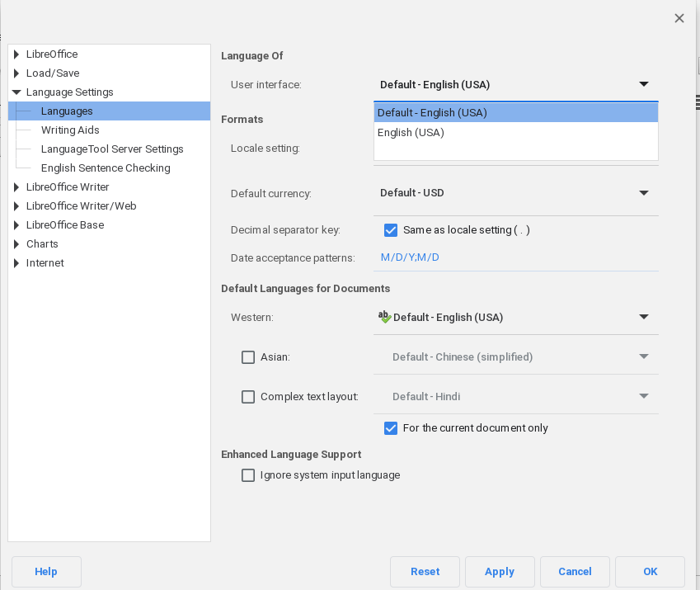Expand the Internet tree node
This screenshot has width=700, height=590.
tap(16, 263)
